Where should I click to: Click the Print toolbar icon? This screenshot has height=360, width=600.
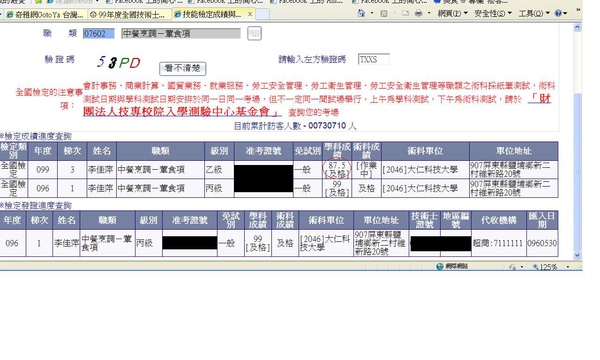[x=419, y=13]
